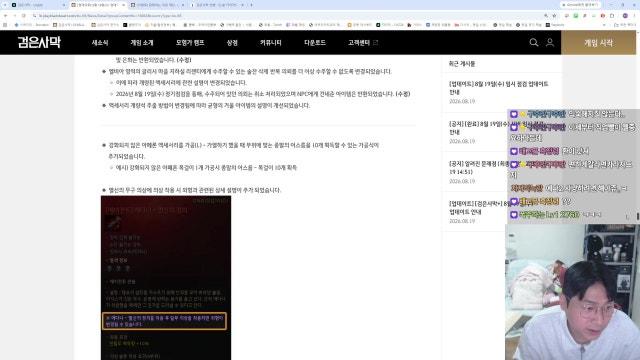
Task: Click the search magnifier icon in header
Action: tap(533, 42)
